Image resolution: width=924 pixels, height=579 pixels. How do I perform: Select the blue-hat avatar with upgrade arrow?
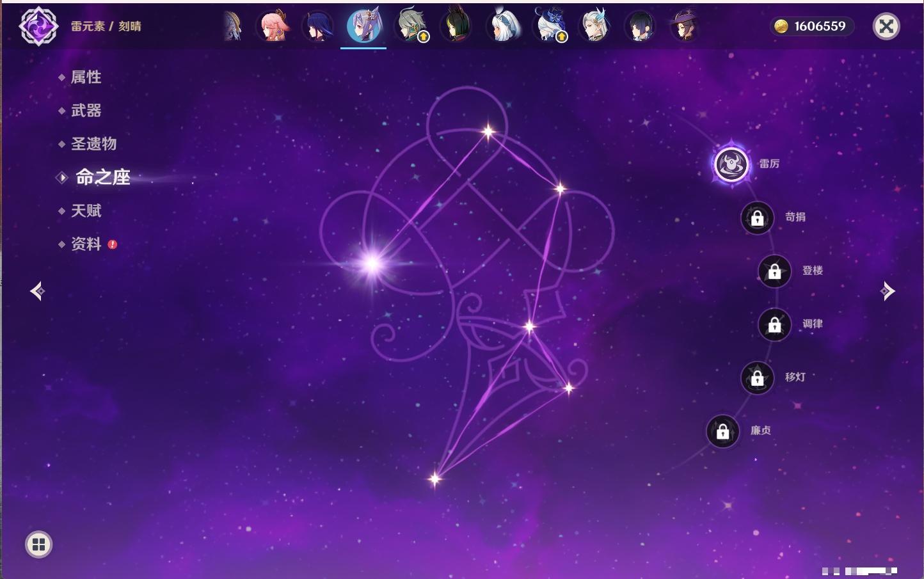550,26
